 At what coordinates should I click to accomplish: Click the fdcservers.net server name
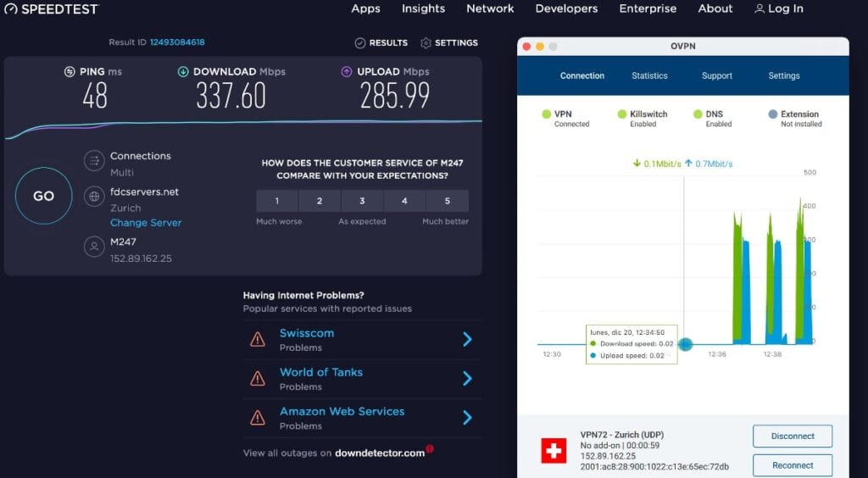tap(144, 192)
